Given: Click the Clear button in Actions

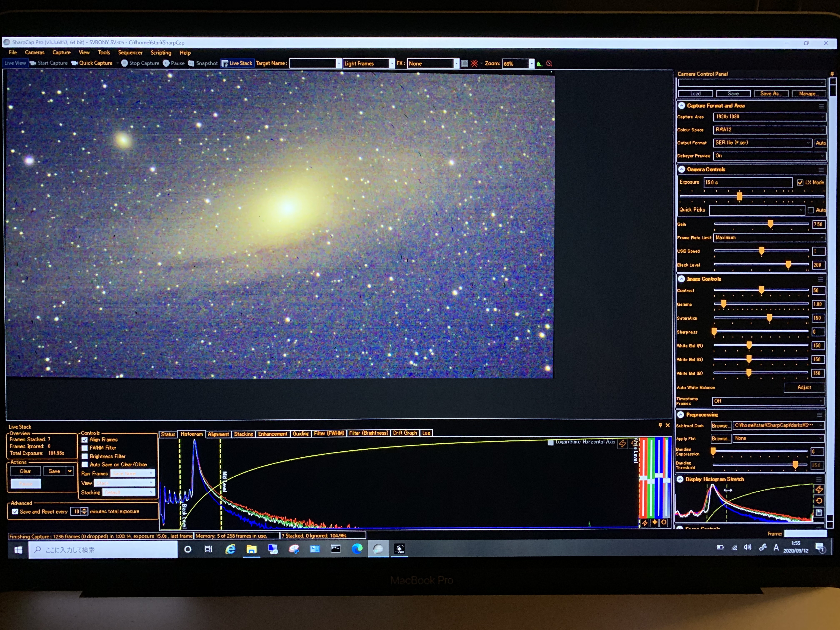Looking at the screenshot, I should pos(25,471).
